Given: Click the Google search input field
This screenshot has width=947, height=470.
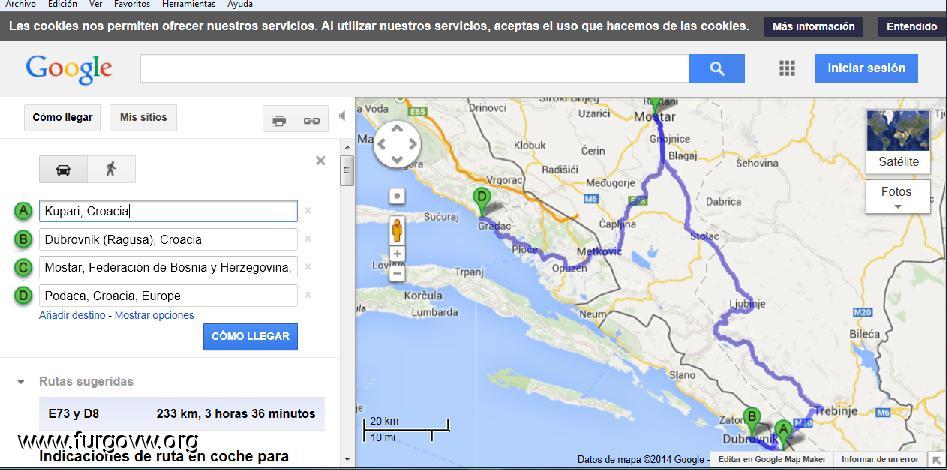Looking at the screenshot, I should [x=414, y=68].
